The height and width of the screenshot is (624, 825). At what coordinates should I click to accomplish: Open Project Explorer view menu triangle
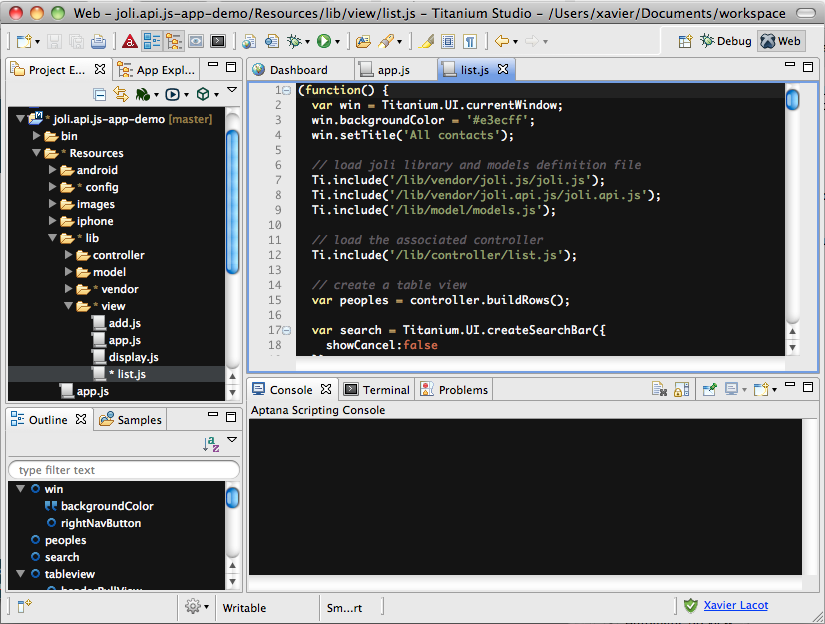[232, 90]
